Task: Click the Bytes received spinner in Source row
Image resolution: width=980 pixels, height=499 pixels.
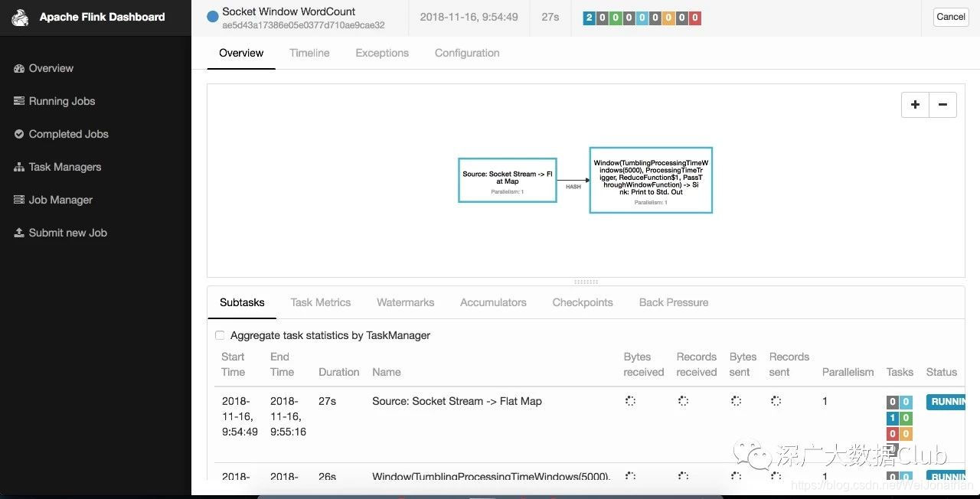Action: [630, 400]
